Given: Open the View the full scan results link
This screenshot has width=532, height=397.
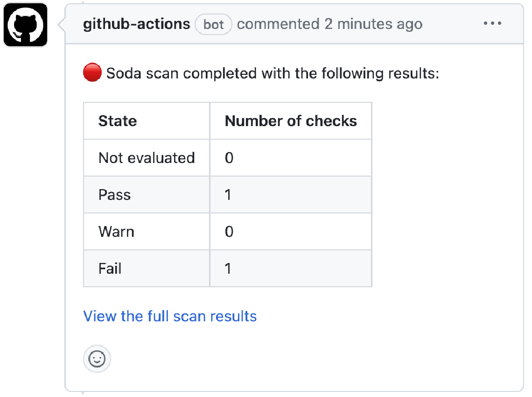Looking at the screenshot, I should 170,316.
